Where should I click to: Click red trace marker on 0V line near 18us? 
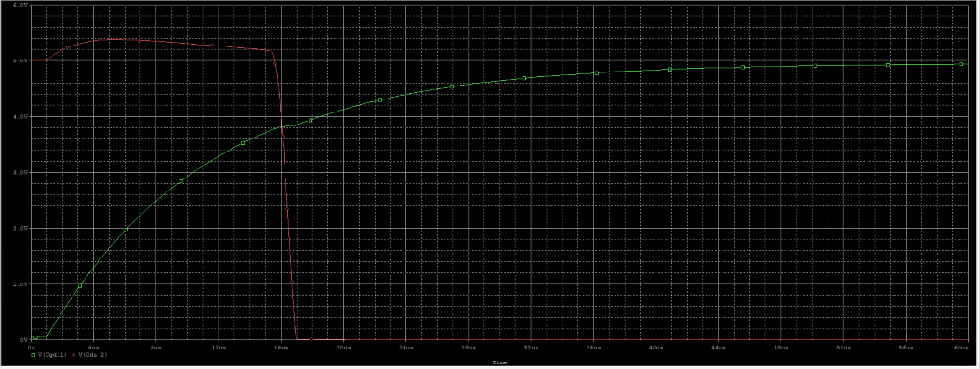pyautogui.click(x=311, y=339)
